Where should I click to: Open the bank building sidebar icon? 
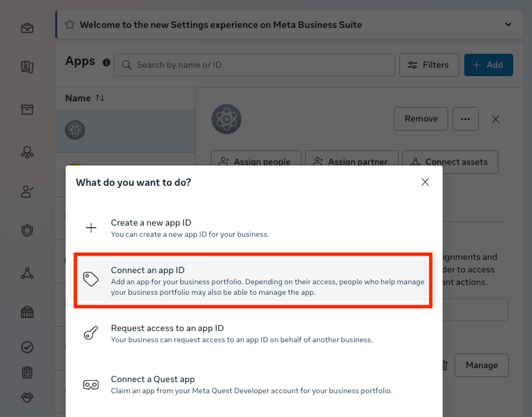tap(27, 312)
